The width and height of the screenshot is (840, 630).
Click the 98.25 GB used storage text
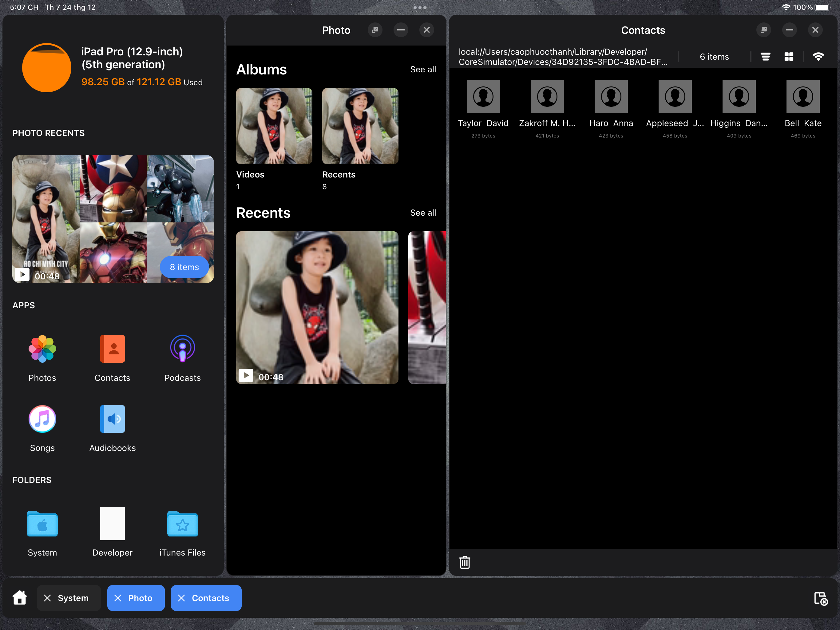pyautogui.click(x=142, y=82)
